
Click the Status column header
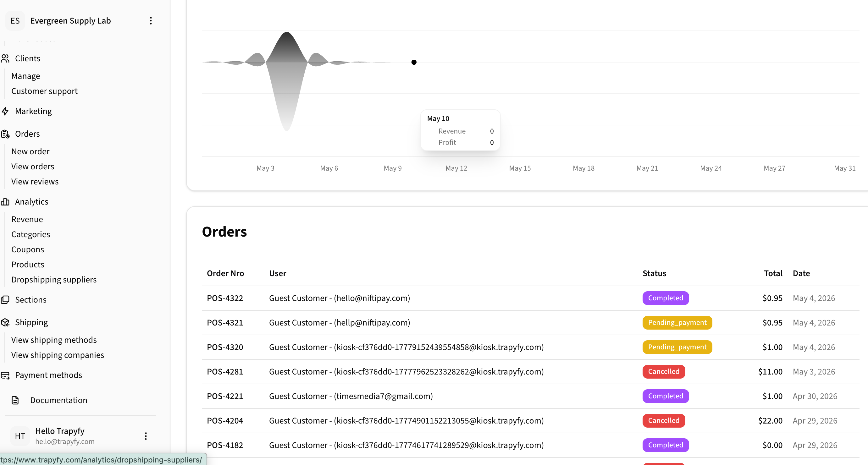coord(654,273)
